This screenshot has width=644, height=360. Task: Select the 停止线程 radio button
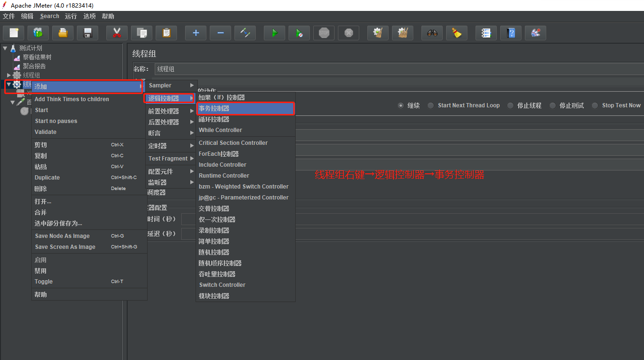(510, 105)
